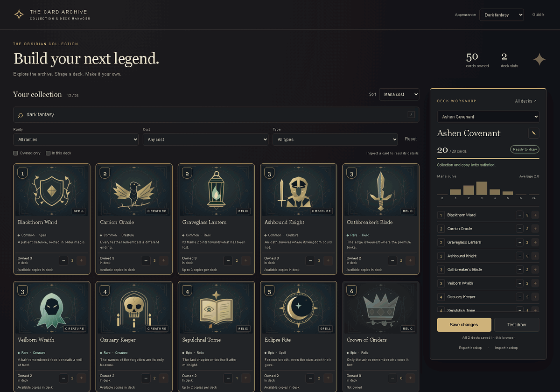Remove one Ashbound Knight copy on its card
Screen dimensions: 560x392
(310, 261)
